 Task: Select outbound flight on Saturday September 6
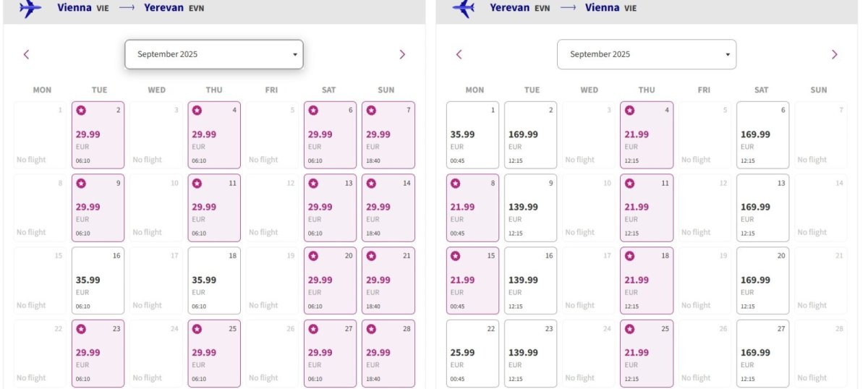(x=330, y=135)
